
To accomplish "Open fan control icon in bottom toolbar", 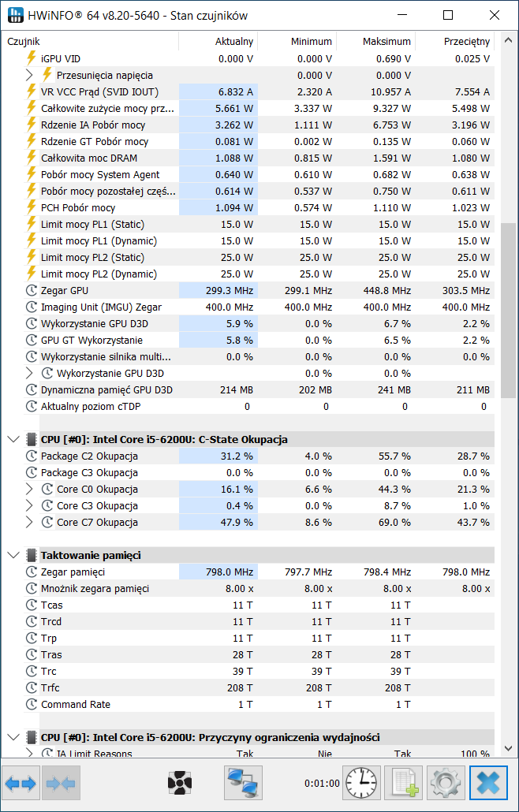I will [x=180, y=784].
